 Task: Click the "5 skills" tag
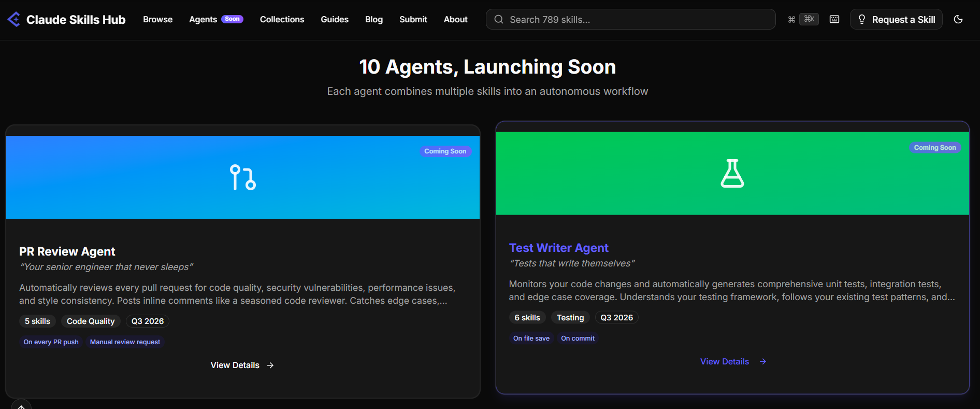[x=38, y=321]
